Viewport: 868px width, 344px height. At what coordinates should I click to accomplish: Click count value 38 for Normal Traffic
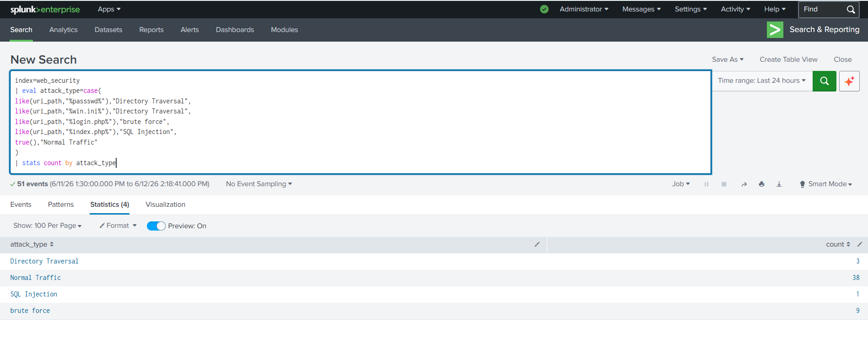856,278
